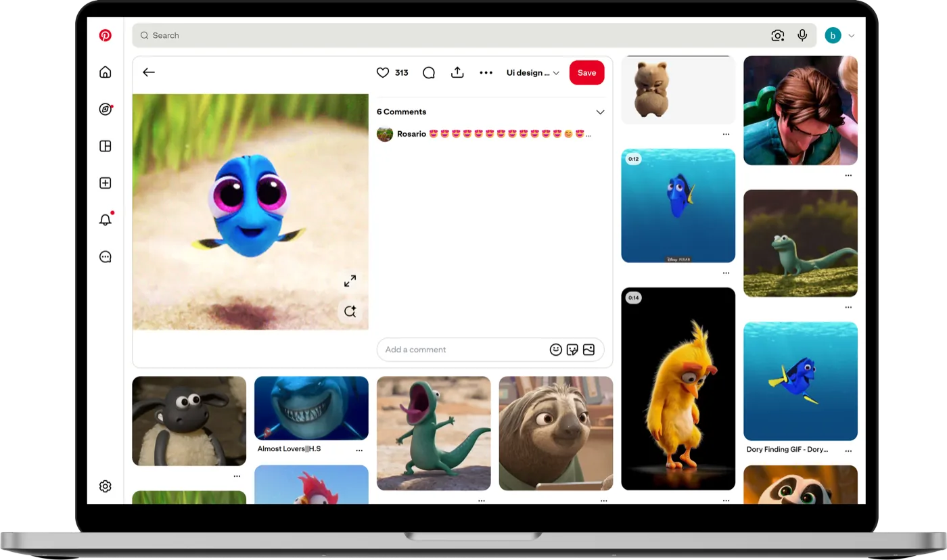Open the brown bear figurine pin
The image size is (947, 560).
point(678,90)
